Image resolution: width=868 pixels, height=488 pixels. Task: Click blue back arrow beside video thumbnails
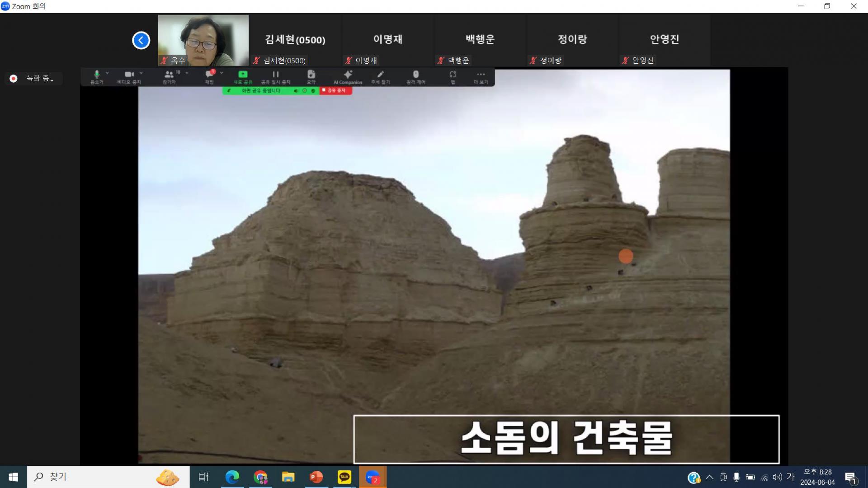(141, 41)
